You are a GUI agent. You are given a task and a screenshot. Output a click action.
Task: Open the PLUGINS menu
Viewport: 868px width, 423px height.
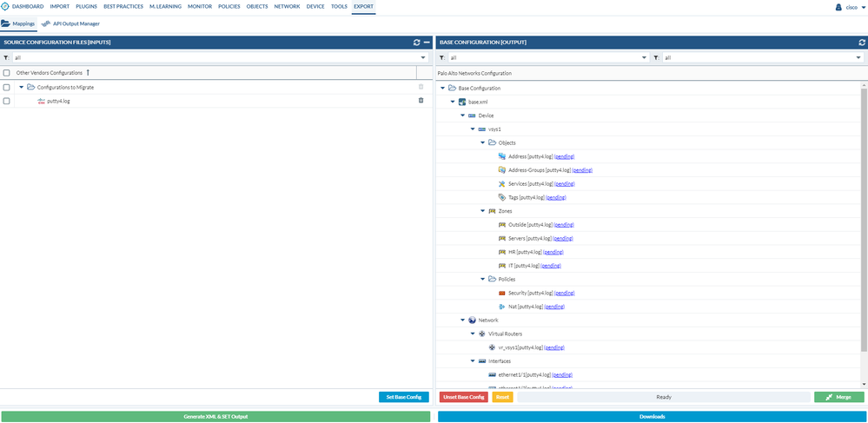click(86, 7)
